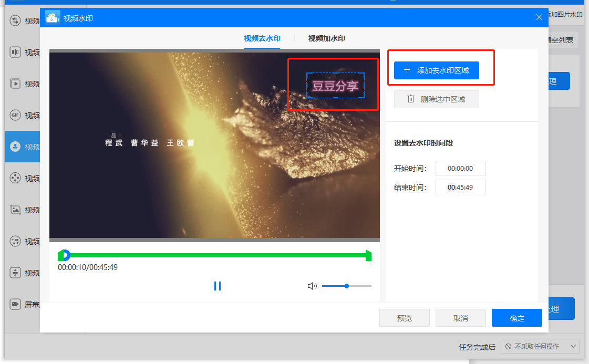Click the 删除选中区域 button
Viewport: 589px width, 364px height.
click(x=436, y=99)
